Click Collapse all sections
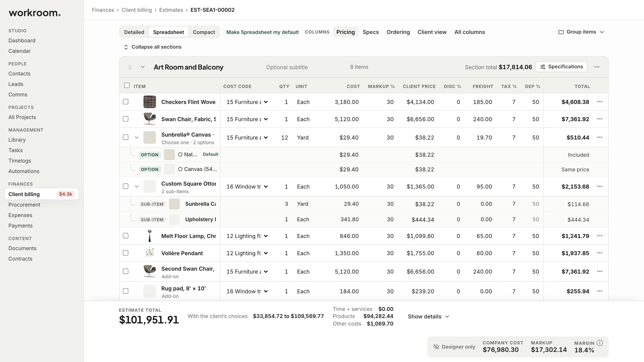This screenshot has width=644, height=362. click(x=152, y=47)
